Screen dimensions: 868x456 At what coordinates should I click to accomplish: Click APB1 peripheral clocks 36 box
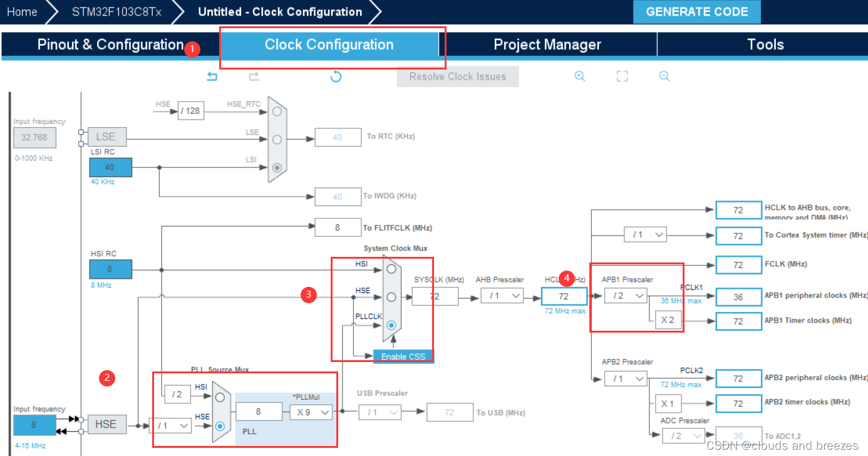[738, 297]
